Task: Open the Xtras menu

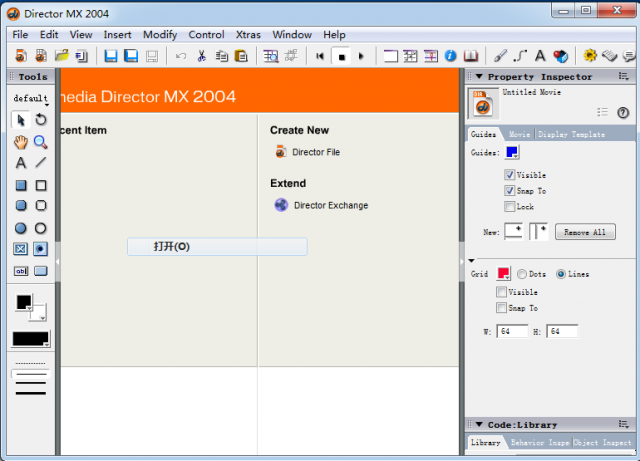Action: point(248,35)
